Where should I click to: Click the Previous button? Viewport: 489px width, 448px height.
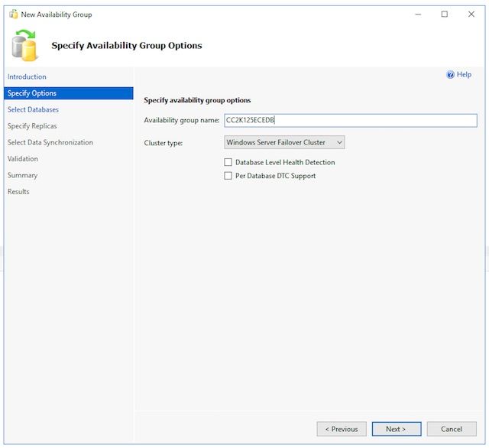pos(342,429)
